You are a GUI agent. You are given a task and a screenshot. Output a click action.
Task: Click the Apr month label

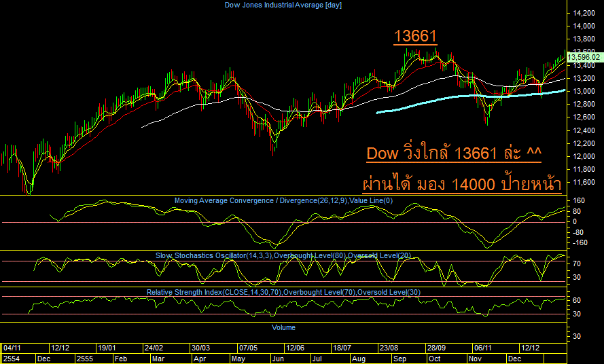[x=200, y=359]
